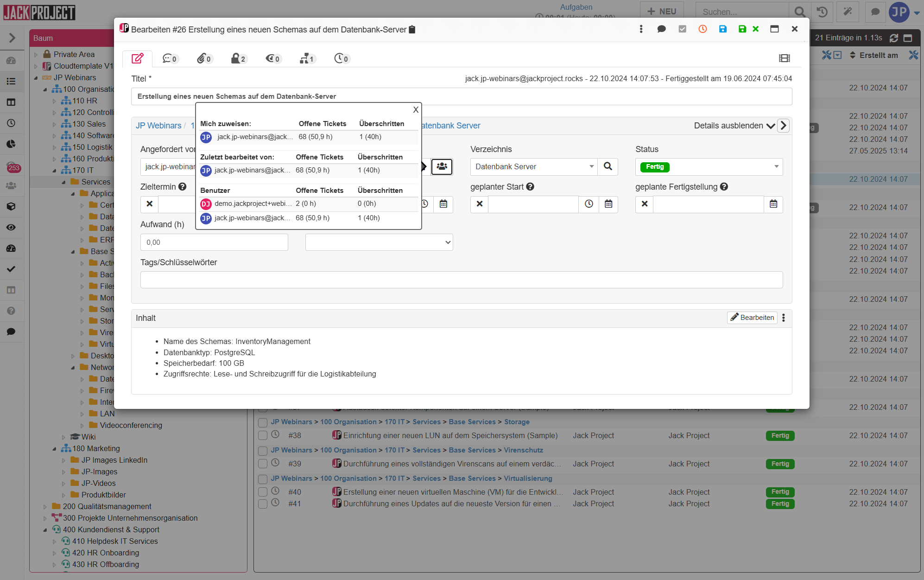The image size is (924, 580).
Task: Select 200 Qualitätsmanagement in tree
Action: (107, 506)
